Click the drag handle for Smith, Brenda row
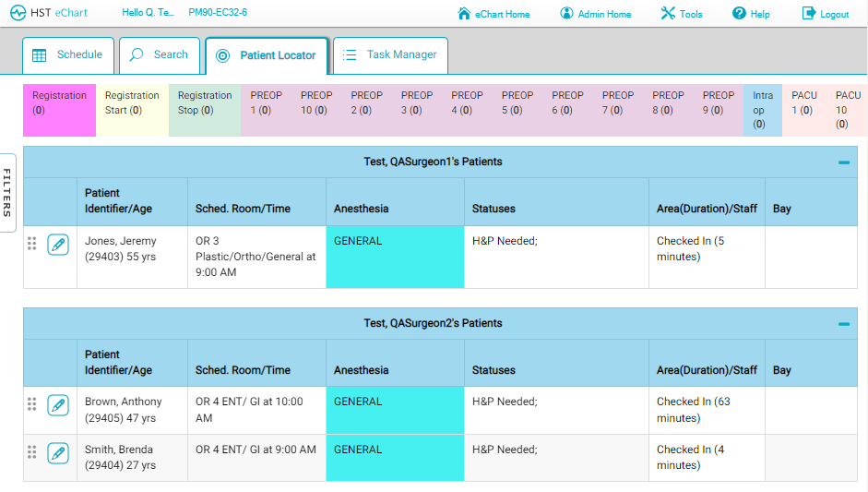This screenshot has width=868, height=492. (32, 452)
